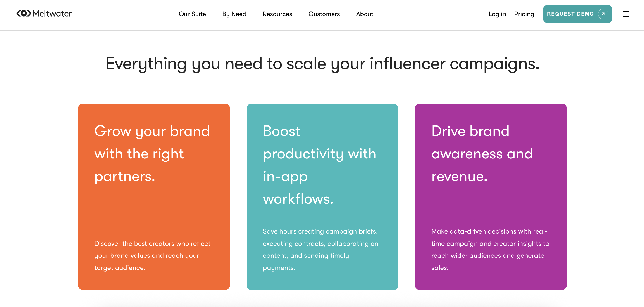Go to the Customers menu item
644x307 pixels.
point(324,14)
